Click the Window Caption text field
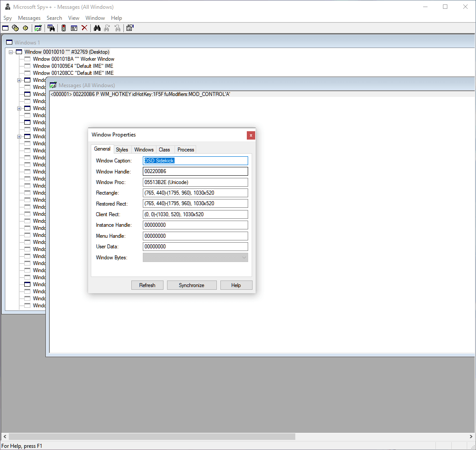The image size is (476, 450). [x=195, y=161]
